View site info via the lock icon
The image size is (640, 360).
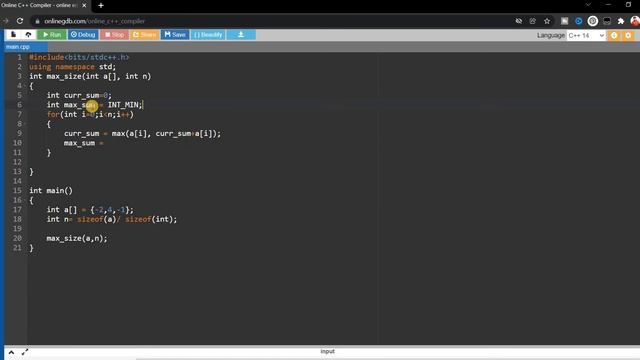point(37,21)
